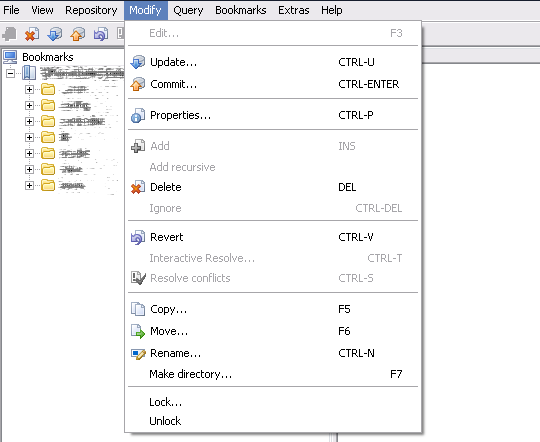Click the grey leftmost toolbar icon
This screenshot has height=442, width=540.
point(9,34)
